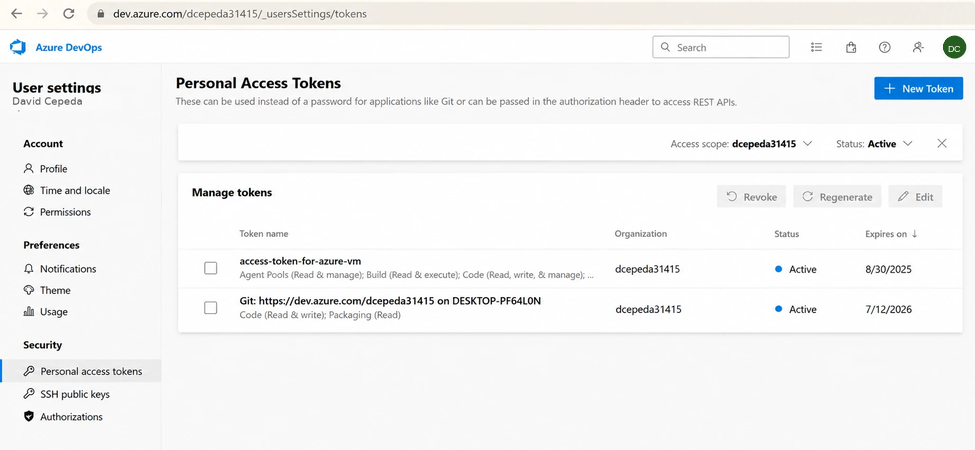
Task: Click the Organization column header
Action: point(640,234)
